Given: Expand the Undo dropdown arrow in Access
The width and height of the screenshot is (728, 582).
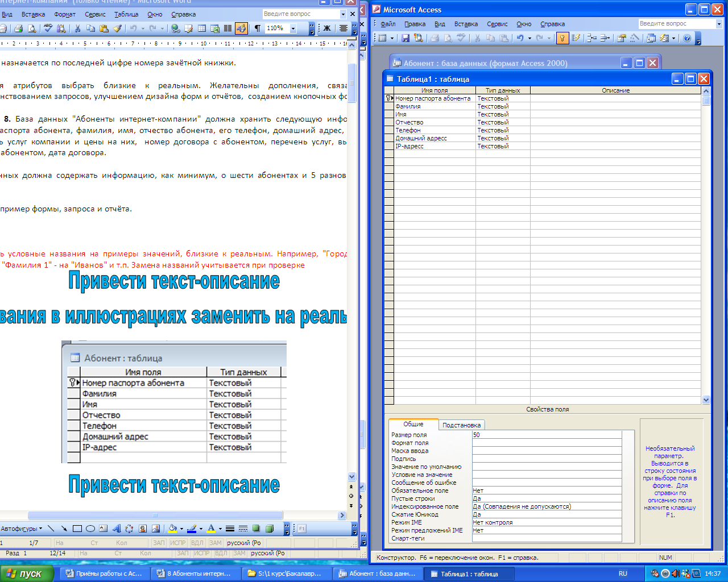Looking at the screenshot, I should [530, 38].
